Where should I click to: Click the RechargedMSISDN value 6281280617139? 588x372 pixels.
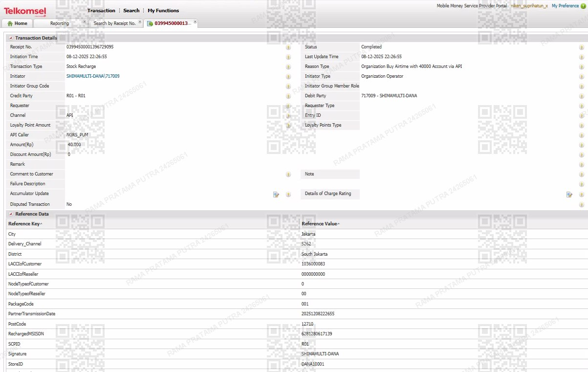(x=317, y=333)
